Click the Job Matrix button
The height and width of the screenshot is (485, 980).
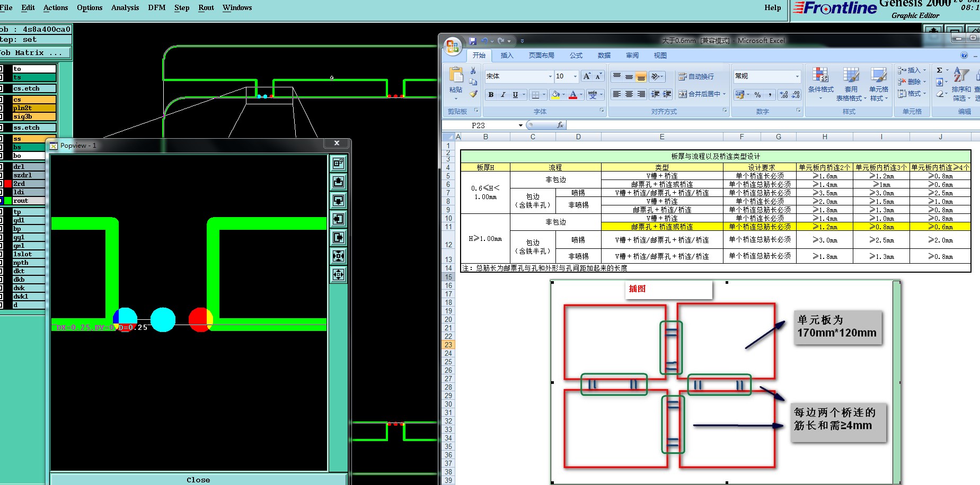[x=33, y=53]
